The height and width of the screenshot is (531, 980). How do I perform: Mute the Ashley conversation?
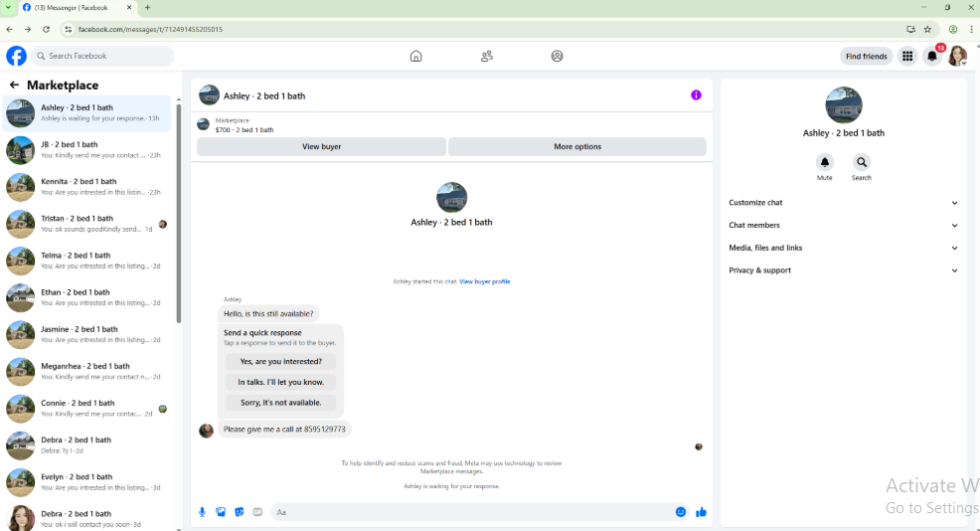(824, 162)
